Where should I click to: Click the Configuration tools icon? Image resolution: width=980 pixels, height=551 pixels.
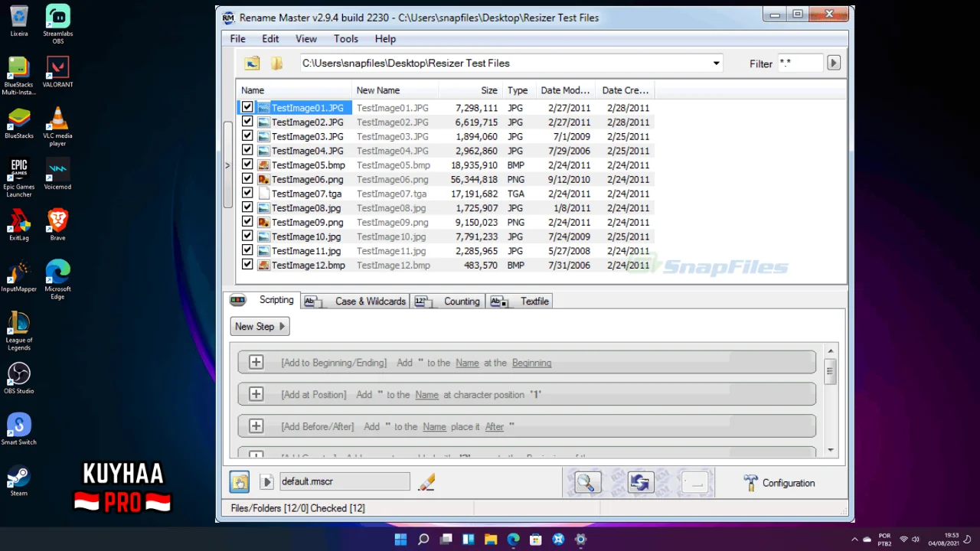[751, 483]
